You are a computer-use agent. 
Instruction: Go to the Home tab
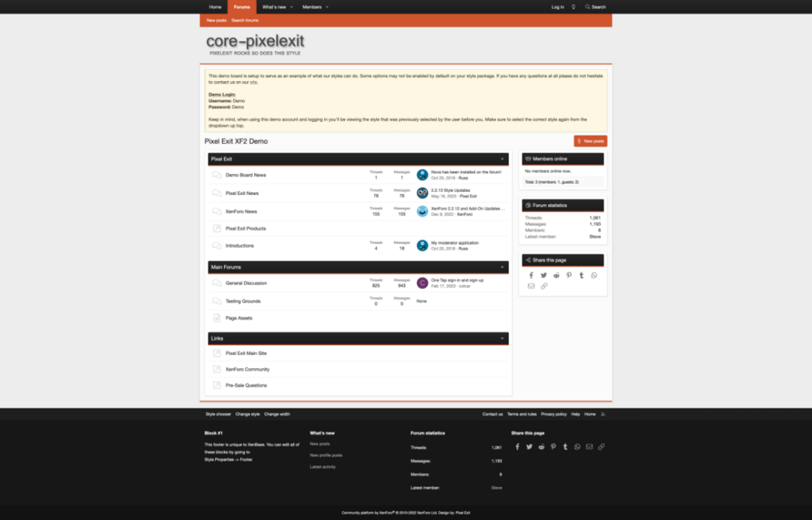tap(214, 6)
